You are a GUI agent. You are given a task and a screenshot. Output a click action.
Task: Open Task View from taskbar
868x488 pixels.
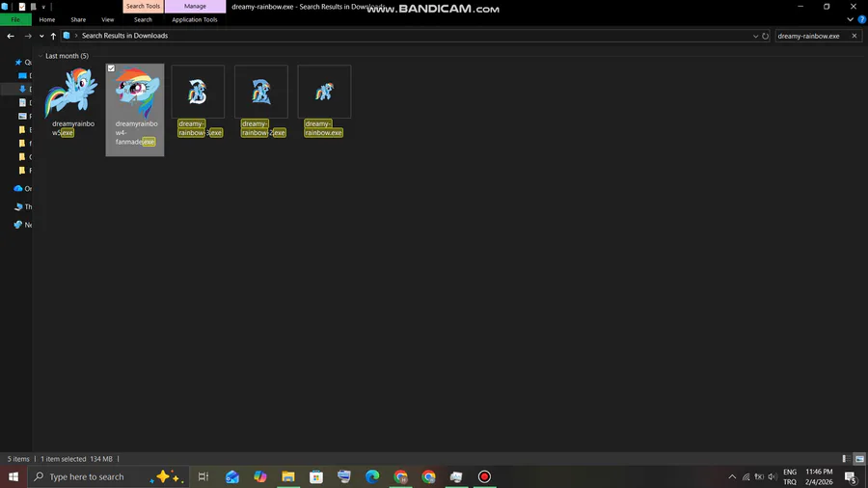203,476
